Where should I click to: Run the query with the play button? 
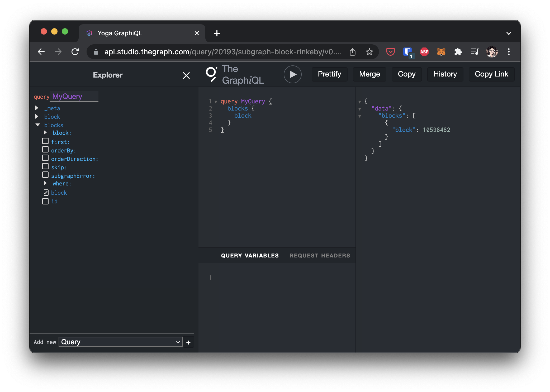point(292,74)
